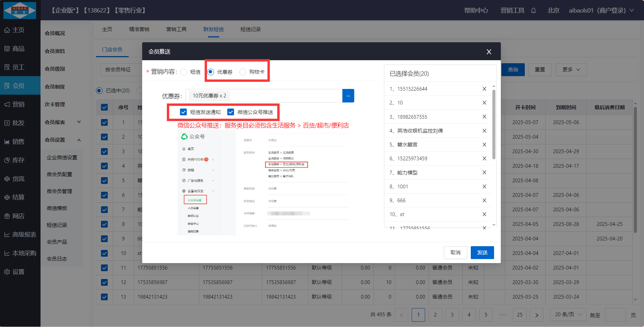The width and height of the screenshot is (644, 327).
Task: Open 库存 in the left navigation
Action: pos(19,160)
